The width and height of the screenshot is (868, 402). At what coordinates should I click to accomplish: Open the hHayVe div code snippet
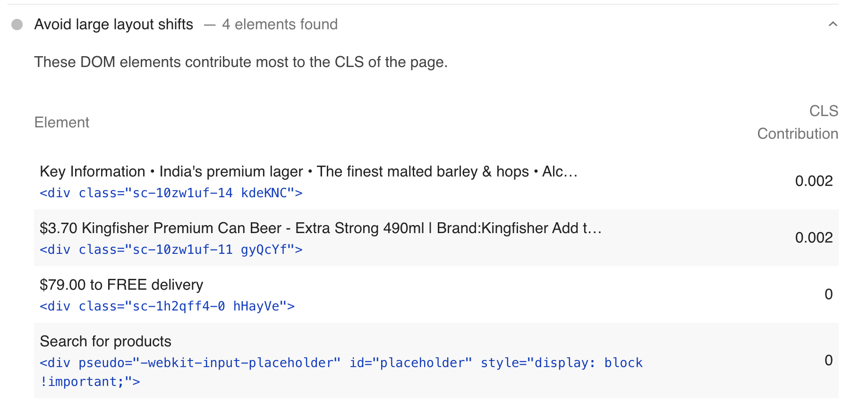click(x=167, y=306)
